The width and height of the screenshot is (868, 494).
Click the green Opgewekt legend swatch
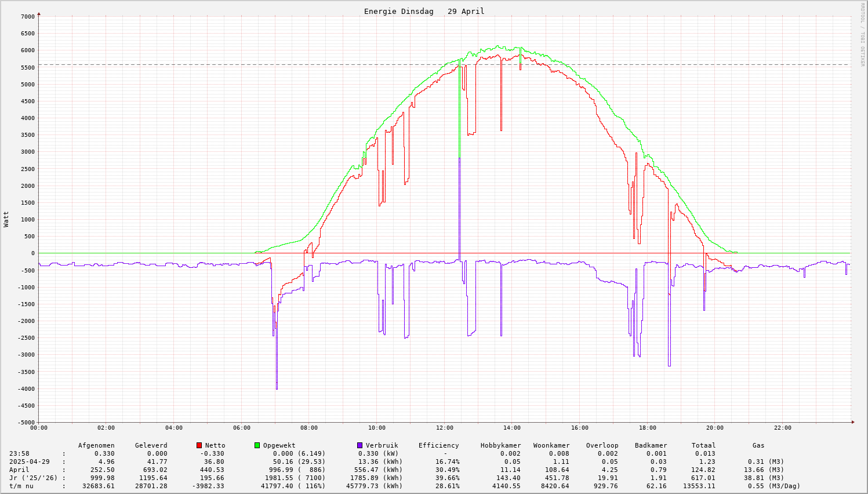[x=257, y=445]
